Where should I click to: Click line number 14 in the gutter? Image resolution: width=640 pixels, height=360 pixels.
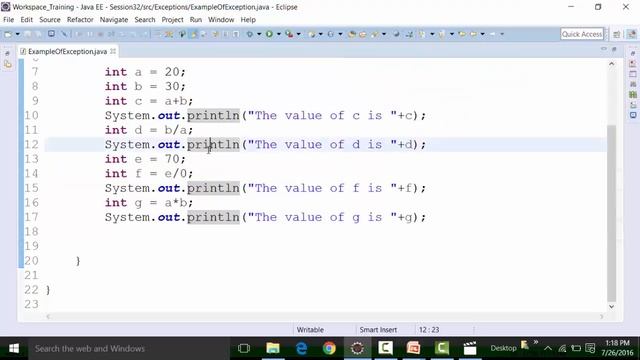[31, 173]
